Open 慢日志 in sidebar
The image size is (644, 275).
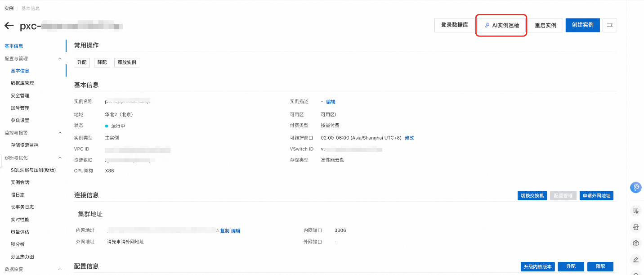[18, 195]
